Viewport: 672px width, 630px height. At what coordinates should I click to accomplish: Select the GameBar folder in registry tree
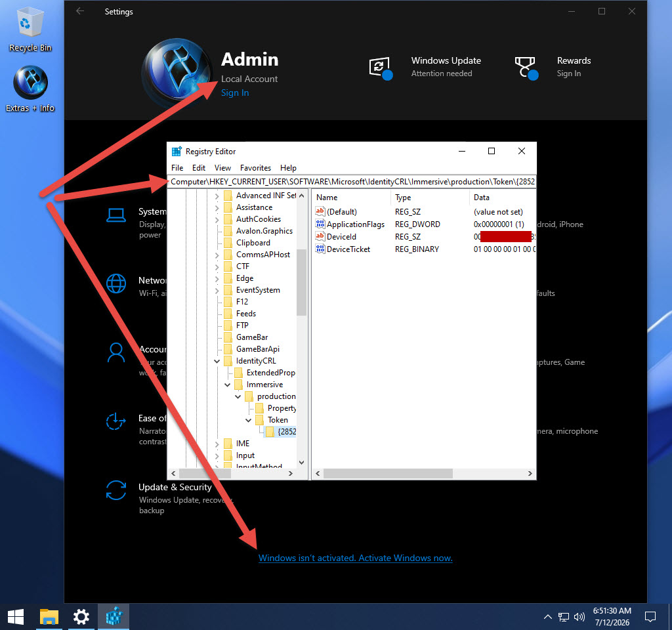(251, 337)
